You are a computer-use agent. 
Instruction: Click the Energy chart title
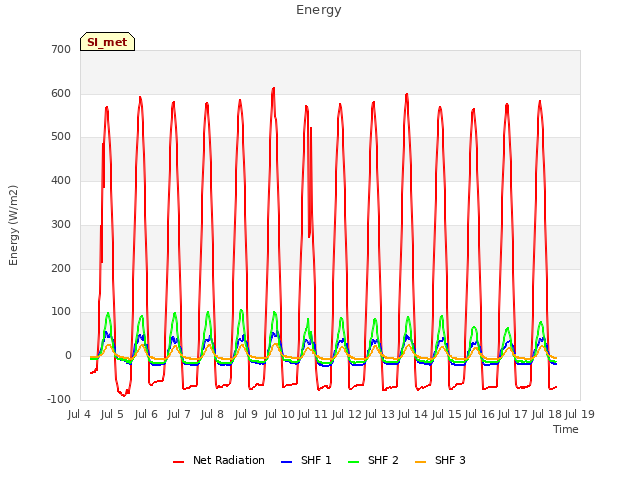click(x=319, y=10)
